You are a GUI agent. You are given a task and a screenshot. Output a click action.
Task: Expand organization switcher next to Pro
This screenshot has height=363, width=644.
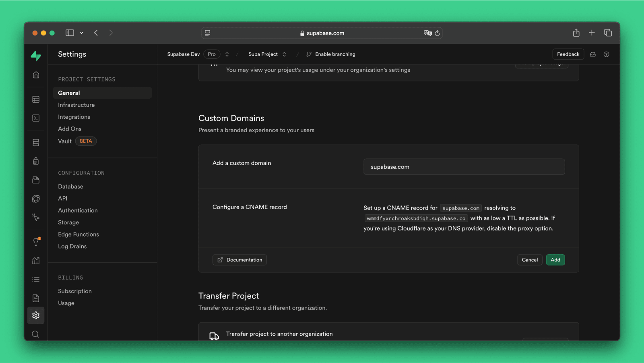(227, 54)
